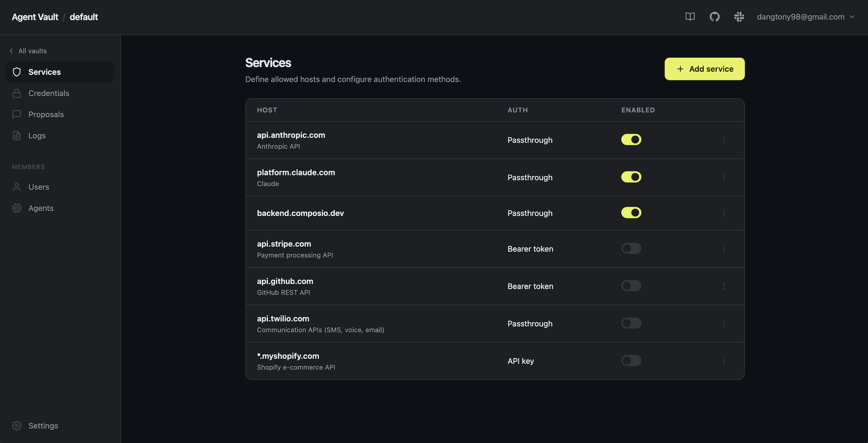Image resolution: width=868 pixels, height=443 pixels.
Task: Click the Logs document icon
Action: coord(17,136)
